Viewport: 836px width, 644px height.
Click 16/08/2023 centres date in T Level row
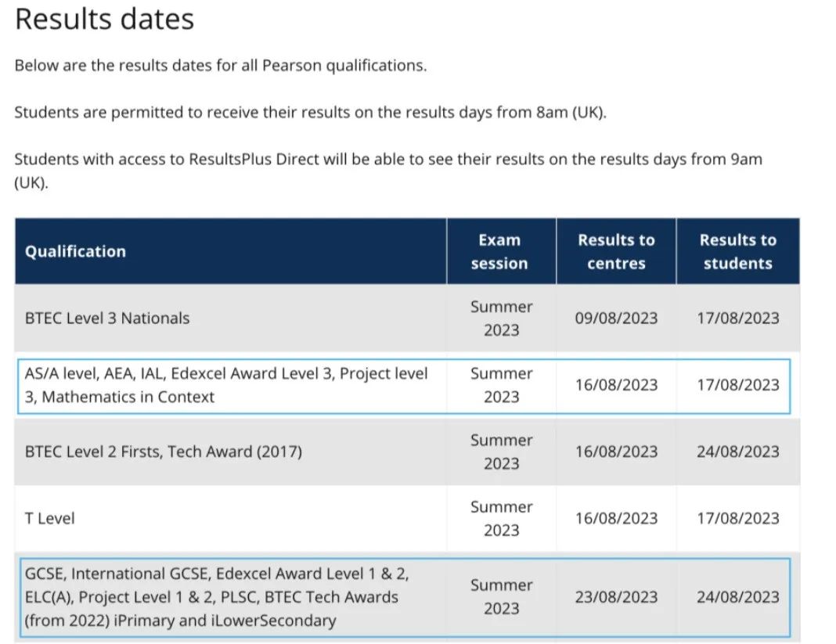click(x=616, y=518)
